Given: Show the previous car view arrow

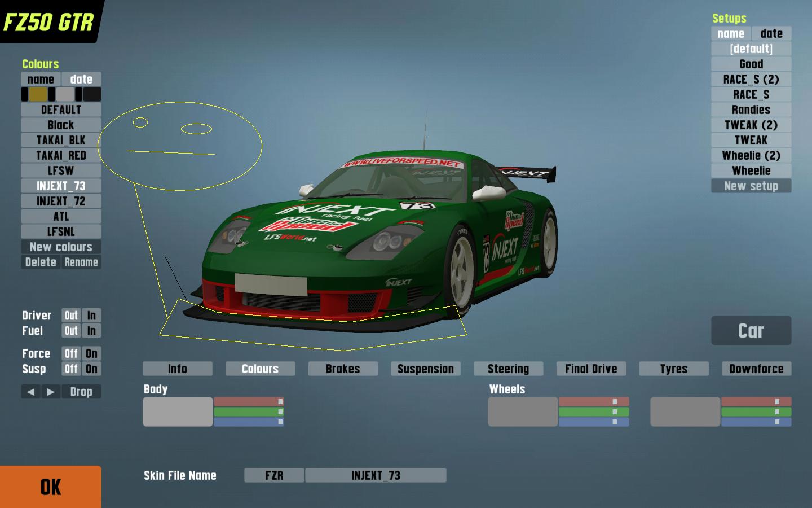Looking at the screenshot, I should [31, 392].
